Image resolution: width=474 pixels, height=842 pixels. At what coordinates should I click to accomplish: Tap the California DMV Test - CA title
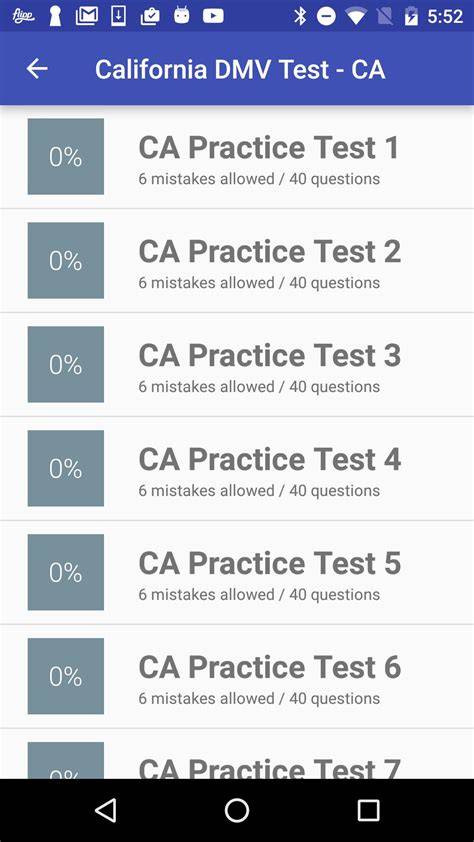(240, 69)
